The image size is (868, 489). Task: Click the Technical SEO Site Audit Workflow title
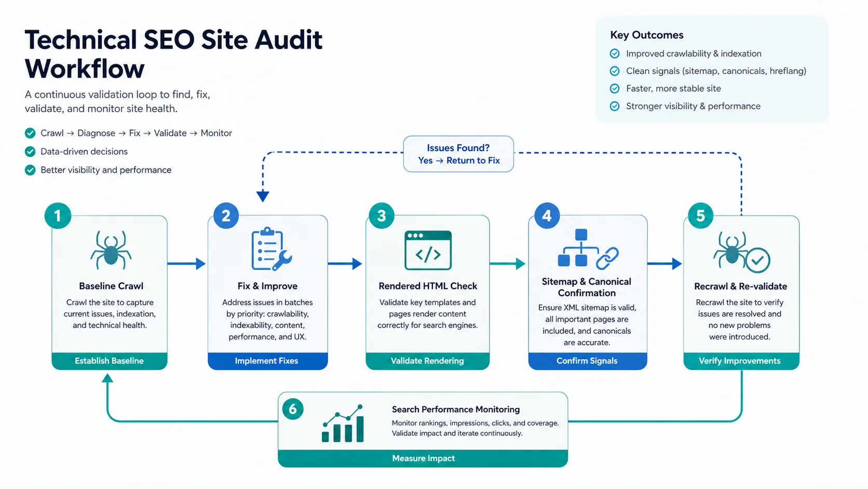click(x=173, y=54)
